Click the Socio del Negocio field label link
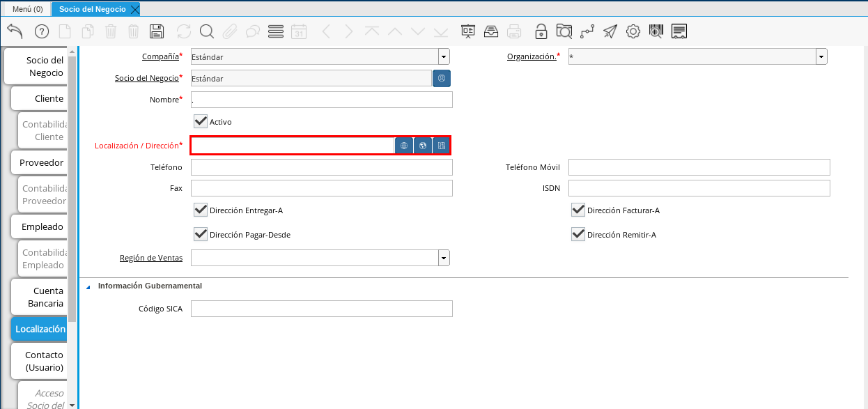 click(x=147, y=78)
